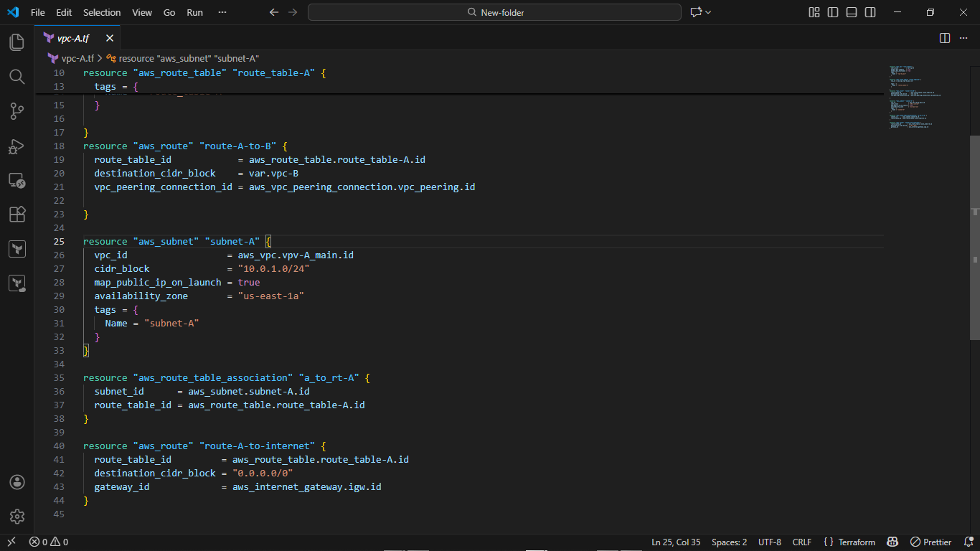The image size is (980, 551).
Task: Open the Accounts icon in the activity bar
Action: [x=17, y=482]
